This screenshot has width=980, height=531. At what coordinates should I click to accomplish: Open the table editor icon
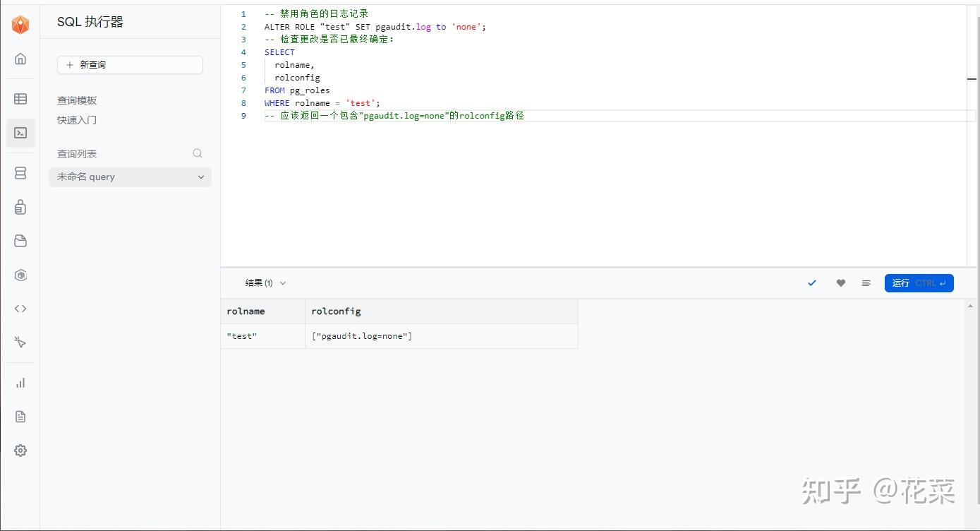[x=20, y=99]
